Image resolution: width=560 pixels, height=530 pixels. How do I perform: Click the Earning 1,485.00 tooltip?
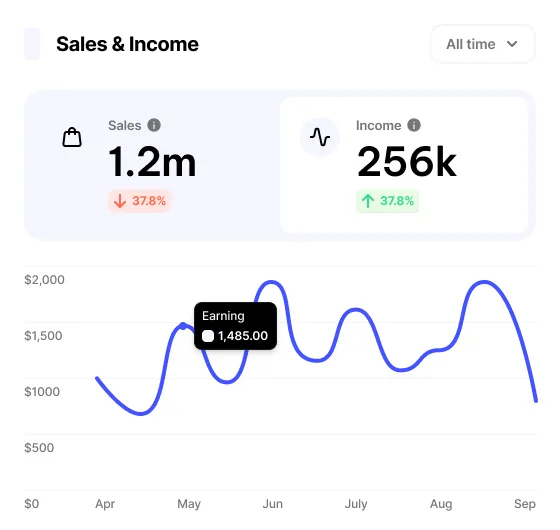[235, 326]
